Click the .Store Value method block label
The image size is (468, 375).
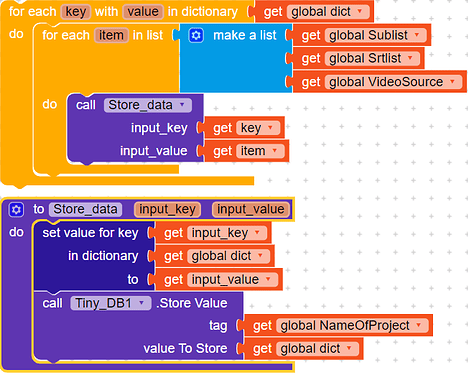point(192,303)
